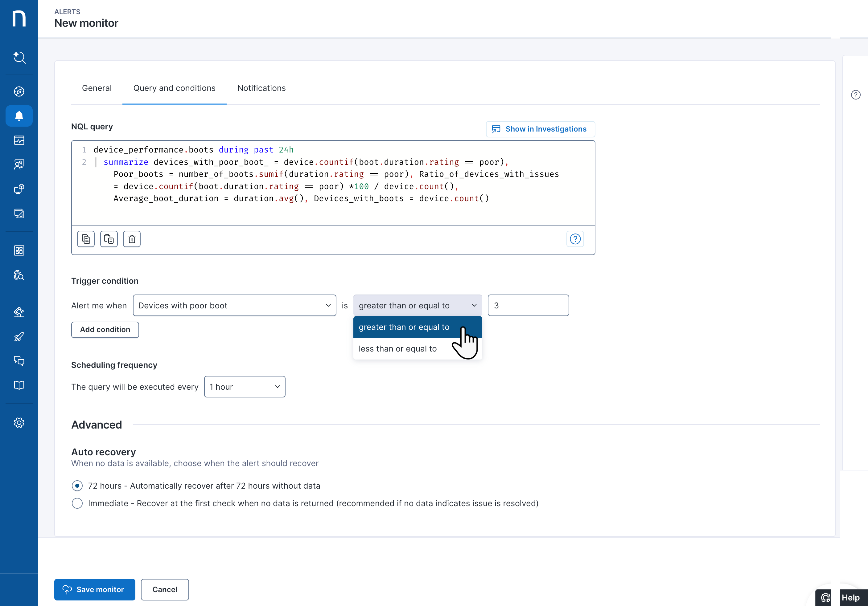
Task: Click the Alerts bell icon in sidebar
Action: click(19, 116)
